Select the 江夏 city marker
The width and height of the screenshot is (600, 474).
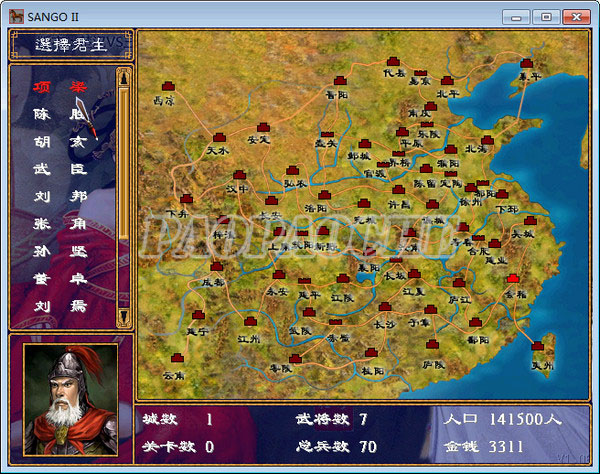(414, 274)
